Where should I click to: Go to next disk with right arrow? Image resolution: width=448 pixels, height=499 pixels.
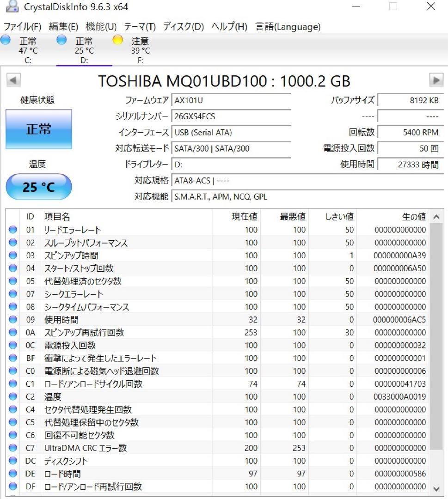pyautogui.click(x=436, y=80)
